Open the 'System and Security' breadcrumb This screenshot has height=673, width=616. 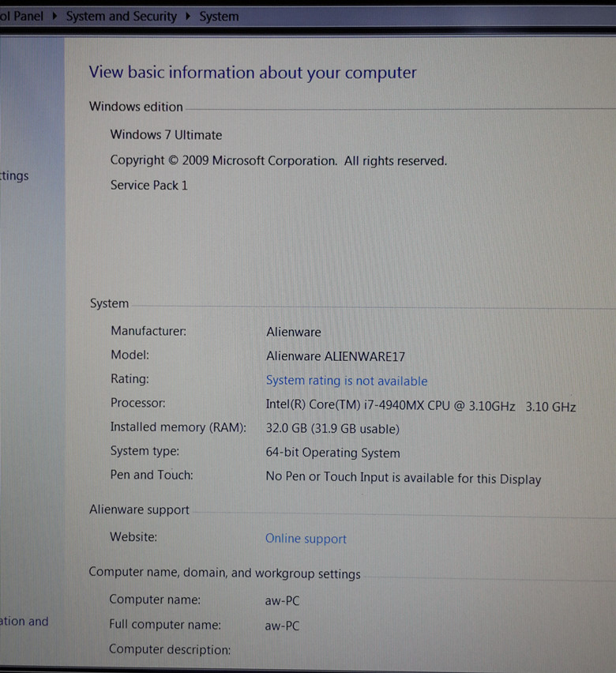tap(121, 17)
